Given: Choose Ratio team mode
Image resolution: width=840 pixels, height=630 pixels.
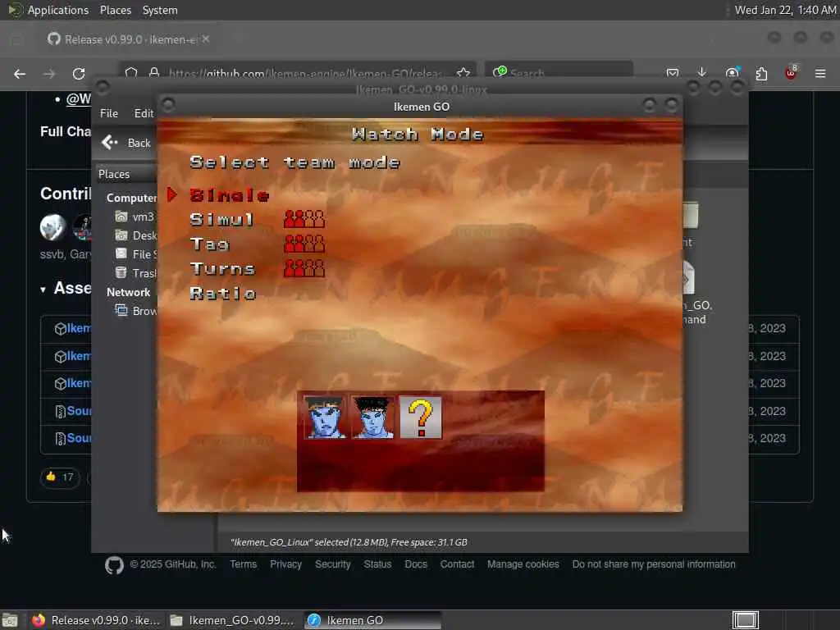Looking at the screenshot, I should (223, 293).
